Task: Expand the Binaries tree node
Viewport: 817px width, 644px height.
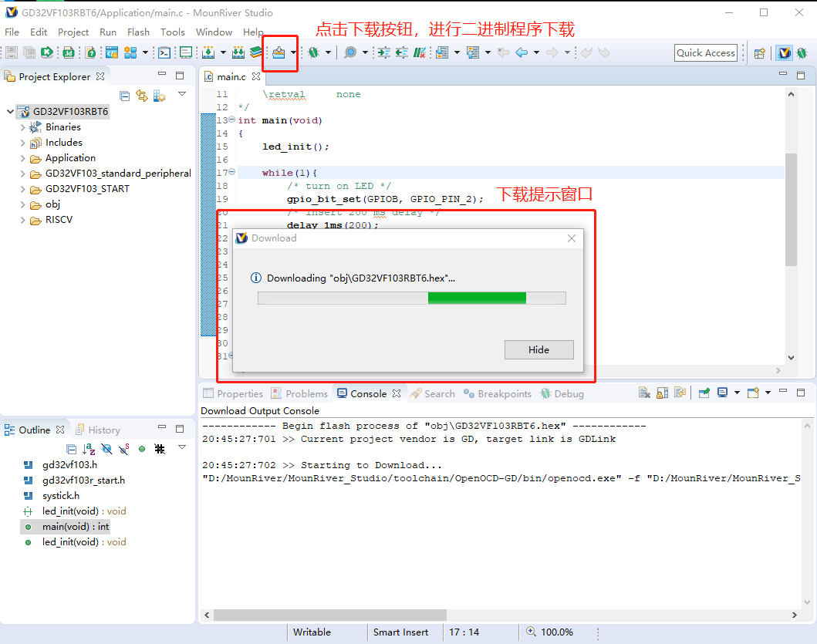Action: coord(23,127)
